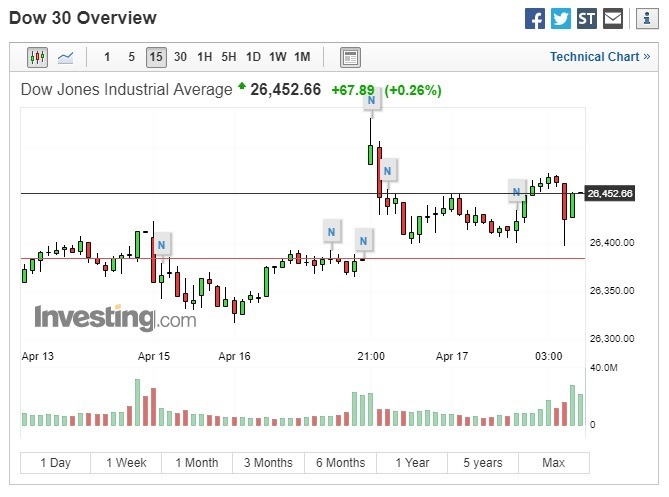This screenshot has width=669, height=497.
Task: Click the N news marker near Apr 15
Action: click(161, 245)
